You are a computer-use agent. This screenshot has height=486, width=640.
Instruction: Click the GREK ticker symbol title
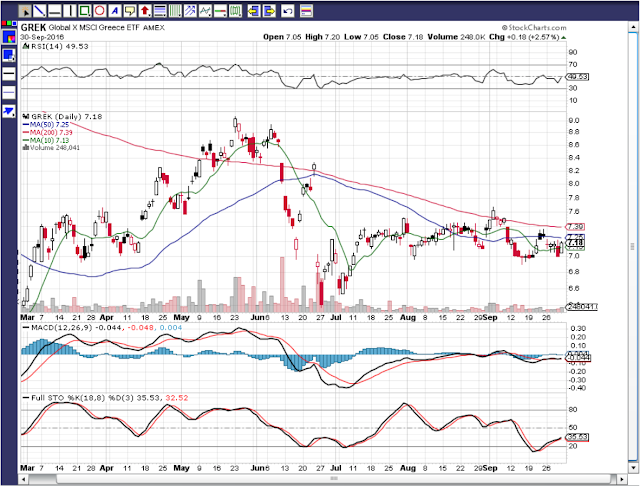[33, 28]
